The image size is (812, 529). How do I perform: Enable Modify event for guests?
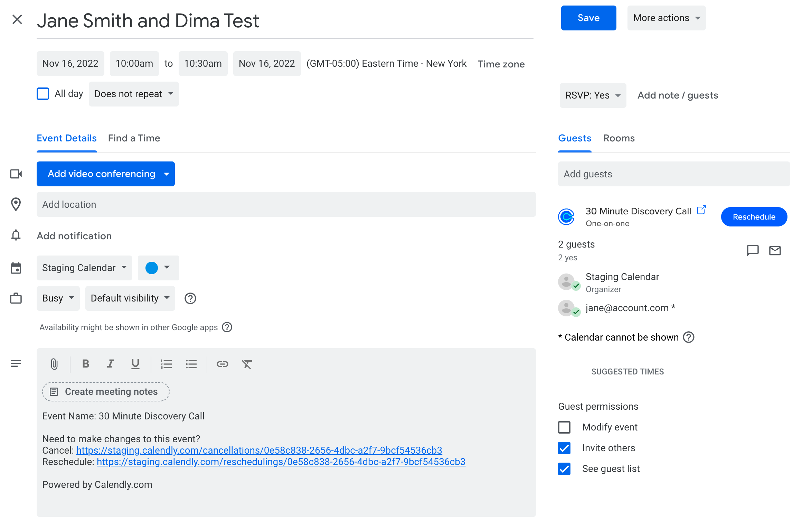pos(564,427)
